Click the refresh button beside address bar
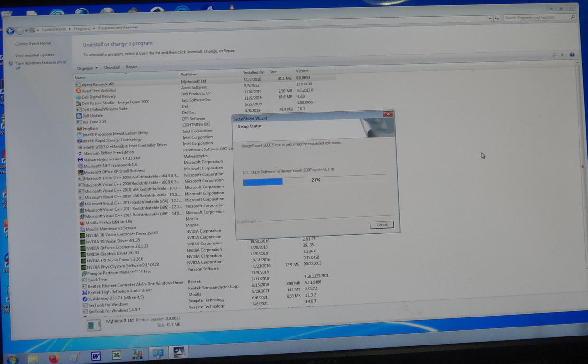Viewport: 588px width, 364px height. pyautogui.click(x=497, y=18)
